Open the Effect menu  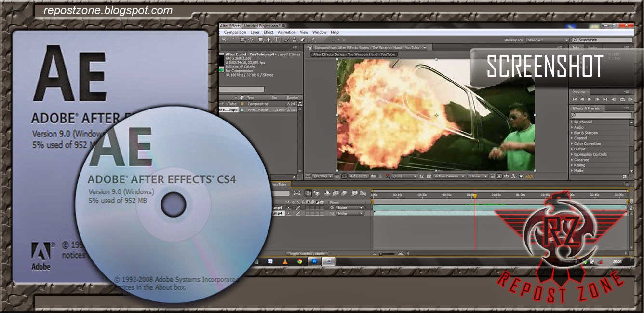(x=268, y=32)
